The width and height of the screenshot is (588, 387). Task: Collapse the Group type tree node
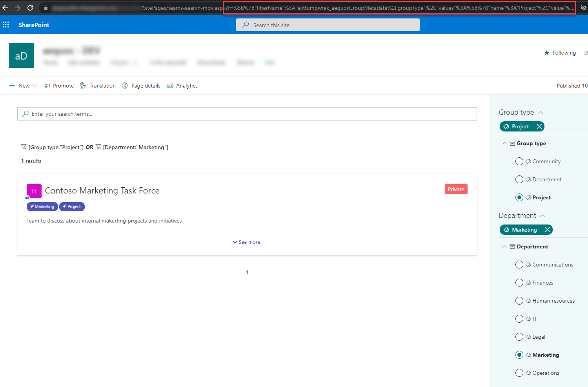[505, 143]
